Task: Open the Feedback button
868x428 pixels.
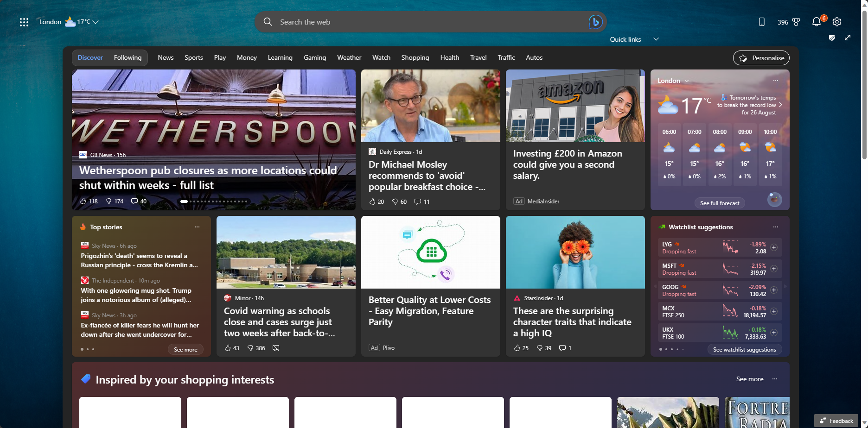Action: click(836, 421)
